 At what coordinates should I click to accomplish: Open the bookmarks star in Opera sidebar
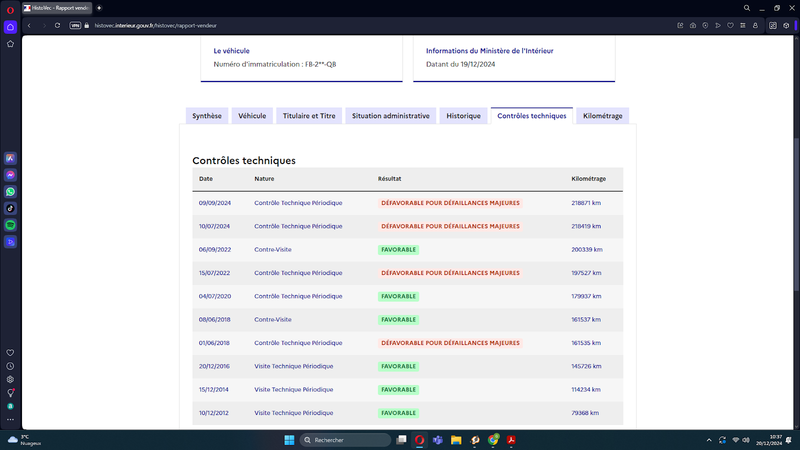[x=10, y=44]
